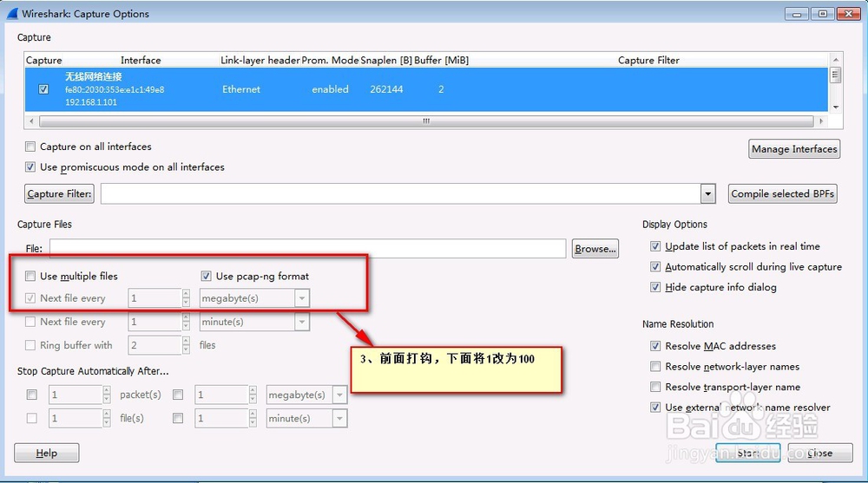Viewport: 868px width, 483px height.
Task: Focus the capture filter text field
Action: click(x=401, y=193)
